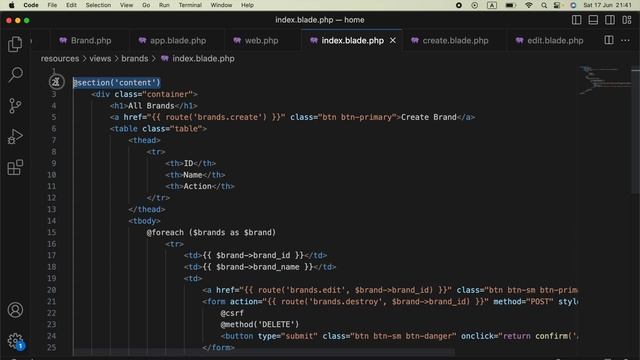Open the Search view in activity bar
Screen dimensions: 640x360
tap(15, 75)
